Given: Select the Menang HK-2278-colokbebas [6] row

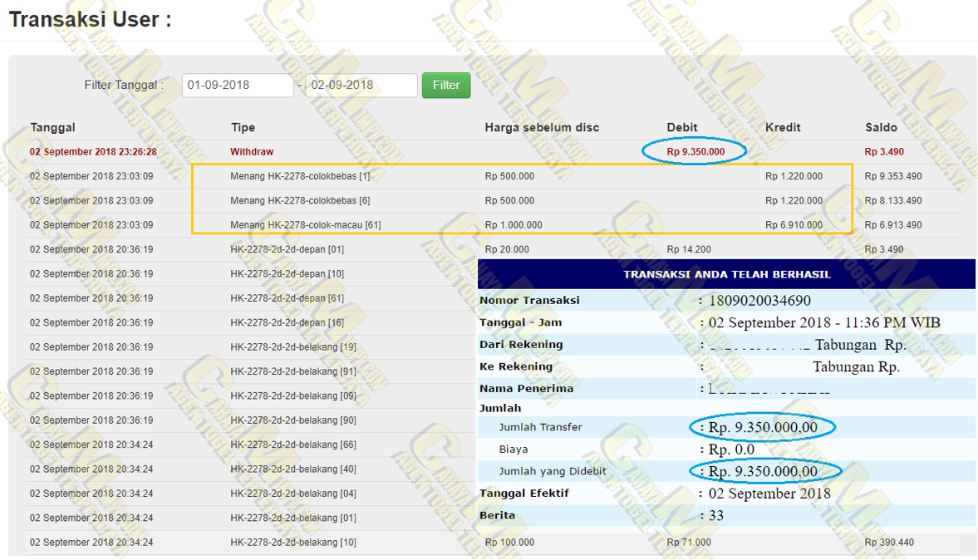Looking at the screenshot, I should pyautogui.click(x=300, y=200).
